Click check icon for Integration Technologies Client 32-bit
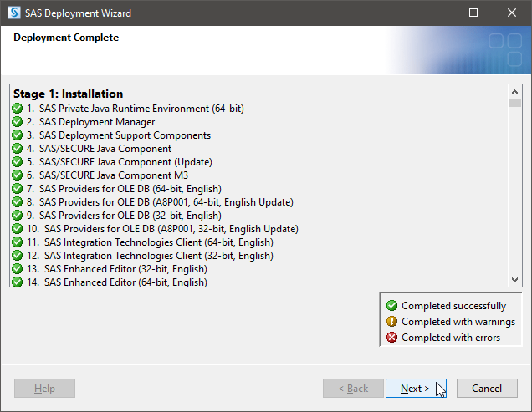Viewport: 532px width, 412px height. tap(17, 256)
